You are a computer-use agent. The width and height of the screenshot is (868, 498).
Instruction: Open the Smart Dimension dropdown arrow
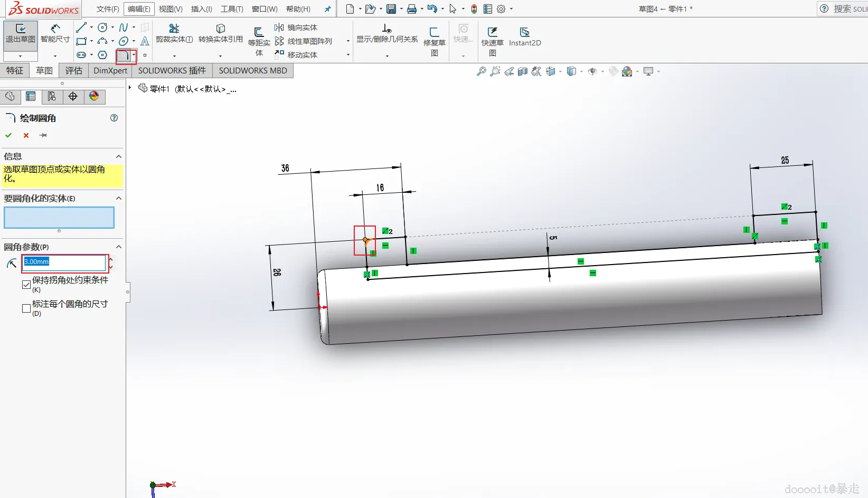coord(55,56)
